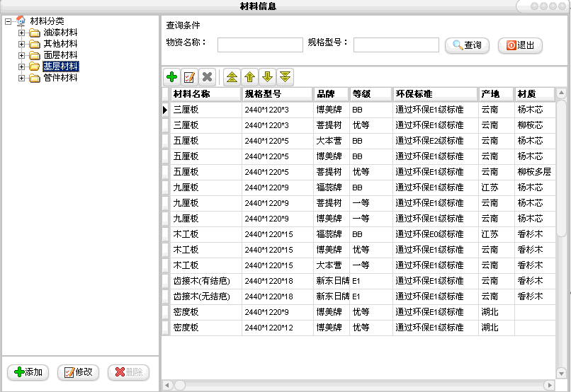Collapse the 材料分类 root node
This screenshot has width=571, height=392.
click(8, 21)
